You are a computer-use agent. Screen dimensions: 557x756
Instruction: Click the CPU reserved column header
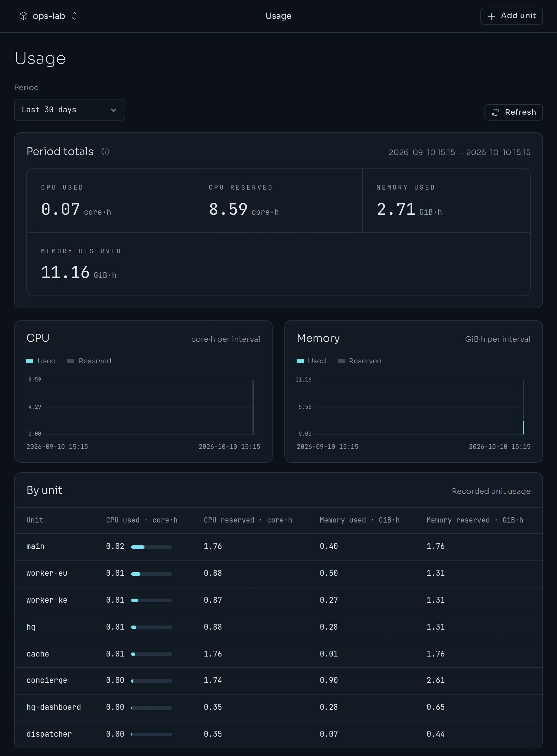tap(248, 520)
